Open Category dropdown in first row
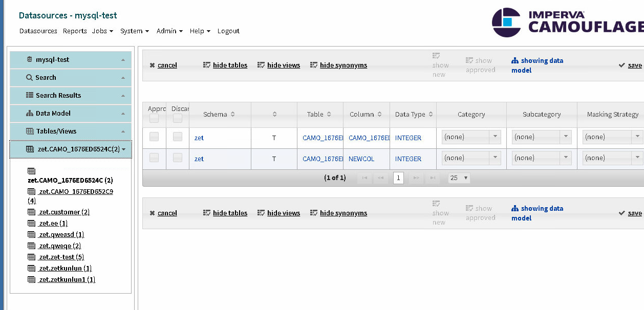The width and height of the screenshot is (644, 310). tap(471, 137)
